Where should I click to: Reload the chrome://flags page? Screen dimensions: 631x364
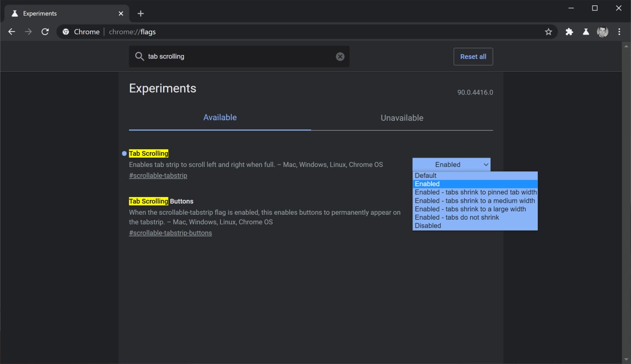click(45, 32)
